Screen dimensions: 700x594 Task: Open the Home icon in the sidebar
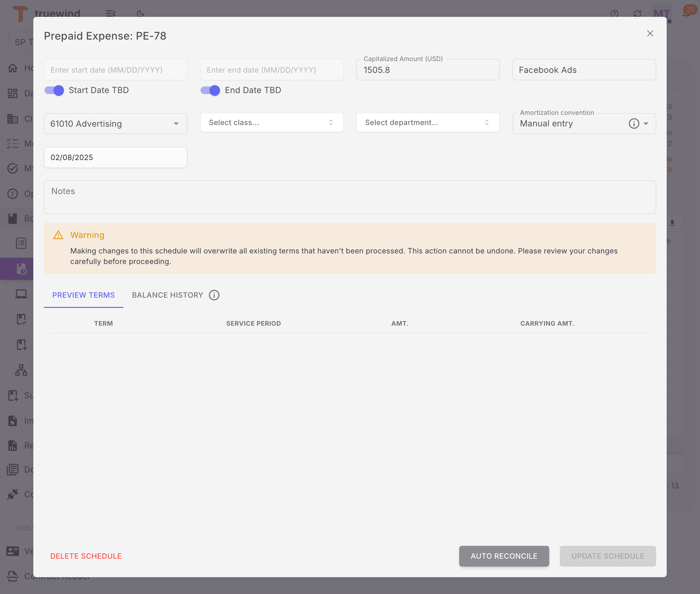(13, 68)
